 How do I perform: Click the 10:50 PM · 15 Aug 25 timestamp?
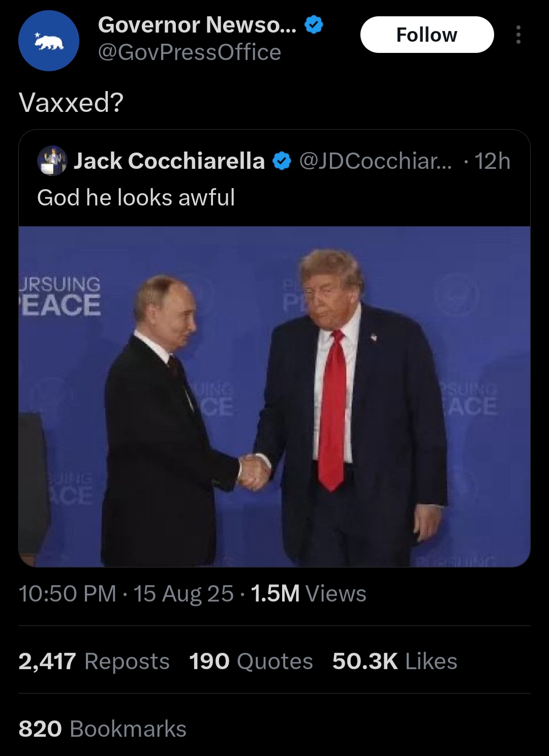126,593
